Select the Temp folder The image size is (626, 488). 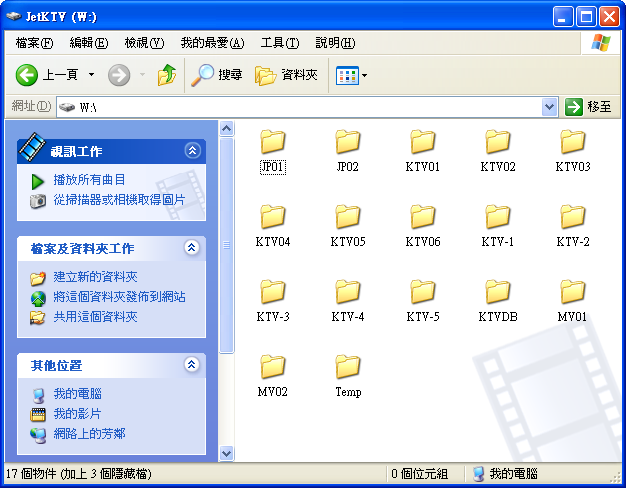(347, 376)
